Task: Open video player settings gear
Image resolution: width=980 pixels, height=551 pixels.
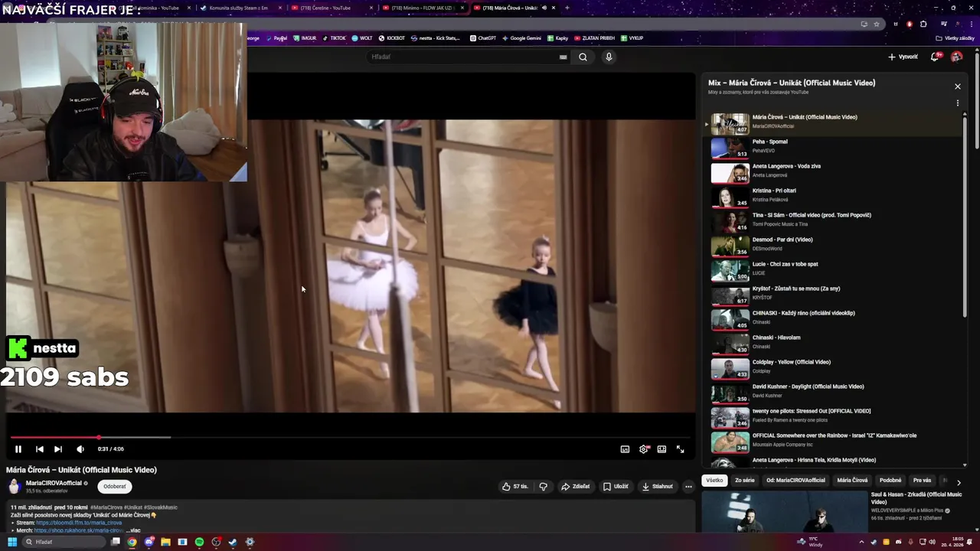Action: pyautogui.click(x=643, y=449)
